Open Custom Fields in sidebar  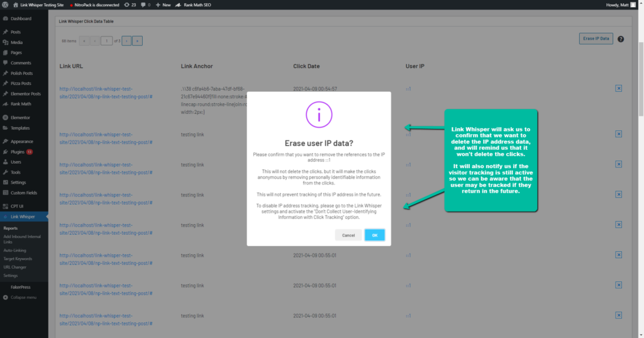(24, 193)
